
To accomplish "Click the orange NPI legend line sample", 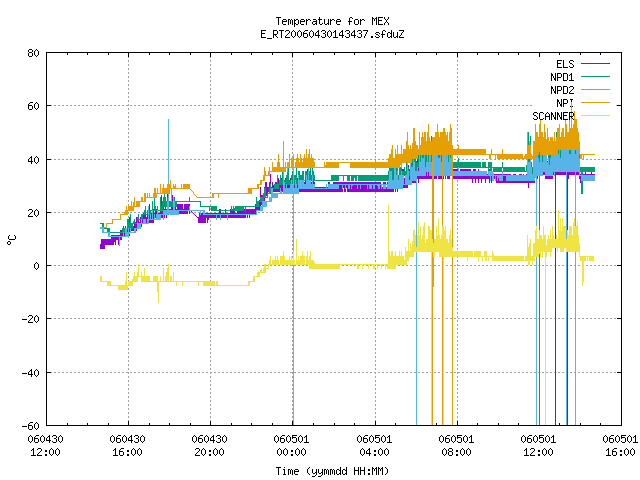I will click(x=595, y=103).
